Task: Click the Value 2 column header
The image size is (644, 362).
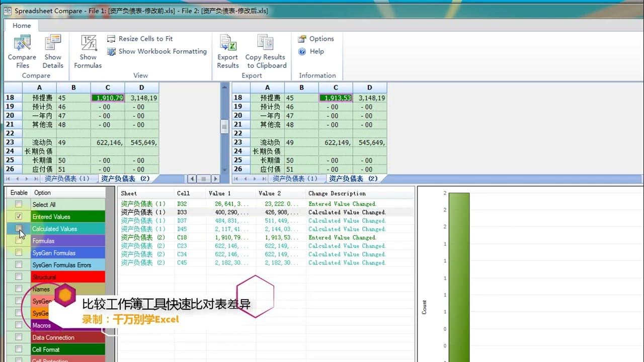Action: pos(281,193)
